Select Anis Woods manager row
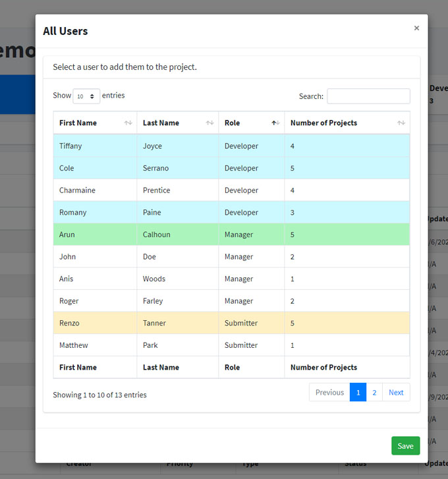The width and height of the screenshot is (448, 479). [231, 279]
